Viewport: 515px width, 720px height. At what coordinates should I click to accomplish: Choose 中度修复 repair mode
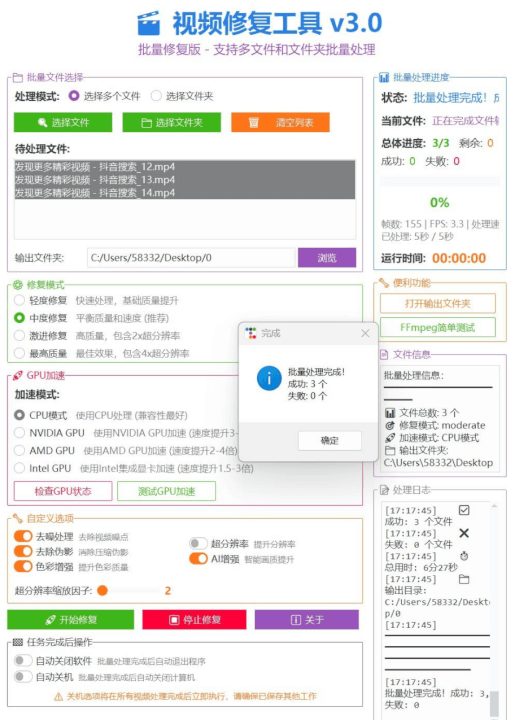point(19,318)
